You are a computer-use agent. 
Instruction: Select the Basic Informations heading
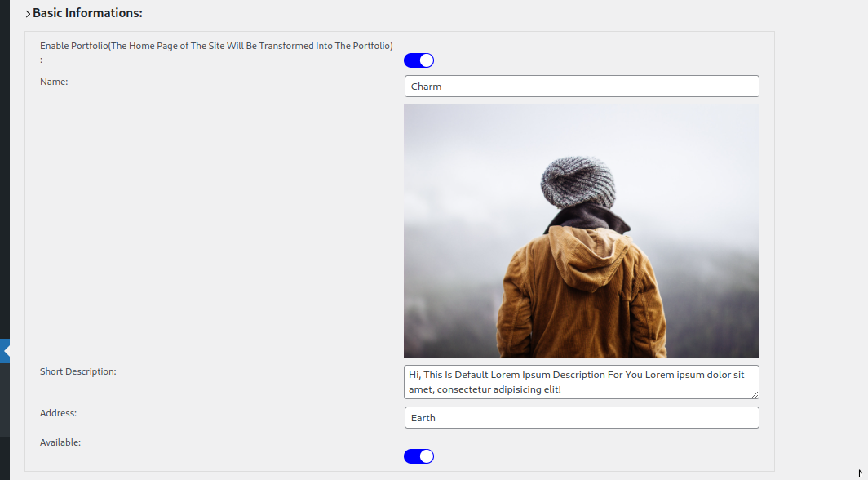pos(87,13)
